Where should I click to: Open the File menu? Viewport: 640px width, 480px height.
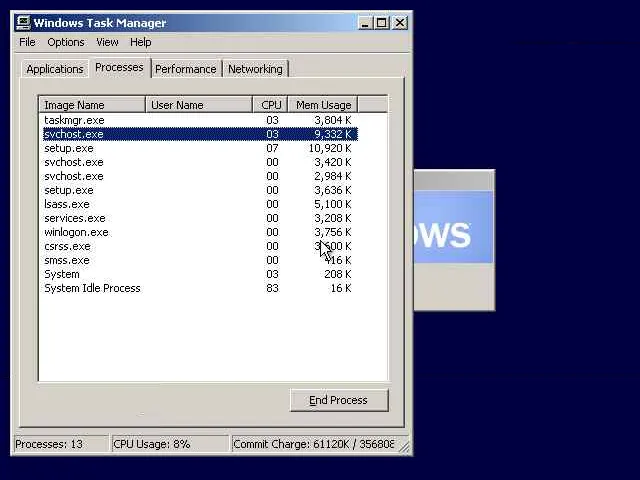click(27, 42)
